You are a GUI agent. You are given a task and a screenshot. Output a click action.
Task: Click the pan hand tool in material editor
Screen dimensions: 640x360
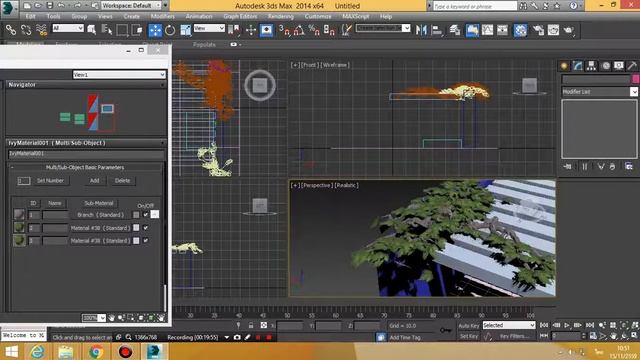point(111,318)
